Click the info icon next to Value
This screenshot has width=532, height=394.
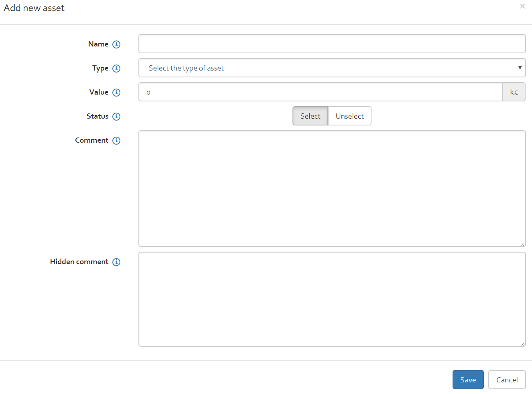[x=116, y=92]
